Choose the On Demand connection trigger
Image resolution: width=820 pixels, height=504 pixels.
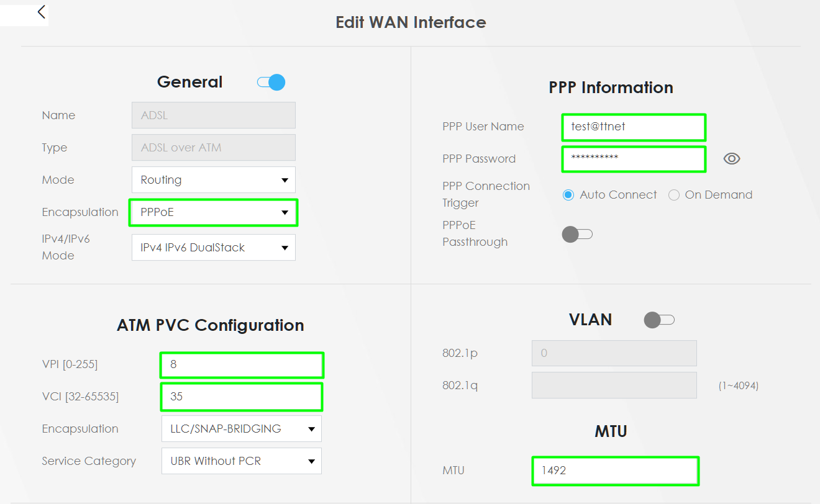click(x=673, y=195)
